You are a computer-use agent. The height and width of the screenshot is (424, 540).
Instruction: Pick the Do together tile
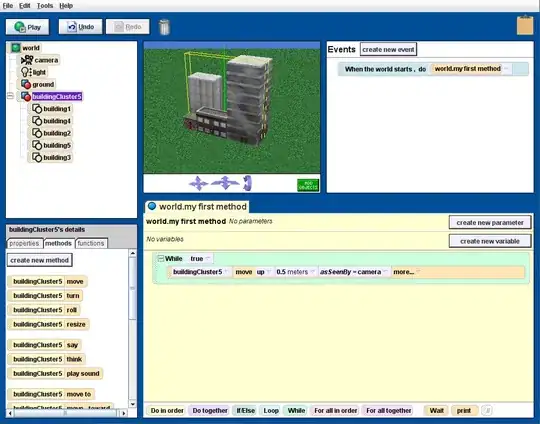(210, 411)
